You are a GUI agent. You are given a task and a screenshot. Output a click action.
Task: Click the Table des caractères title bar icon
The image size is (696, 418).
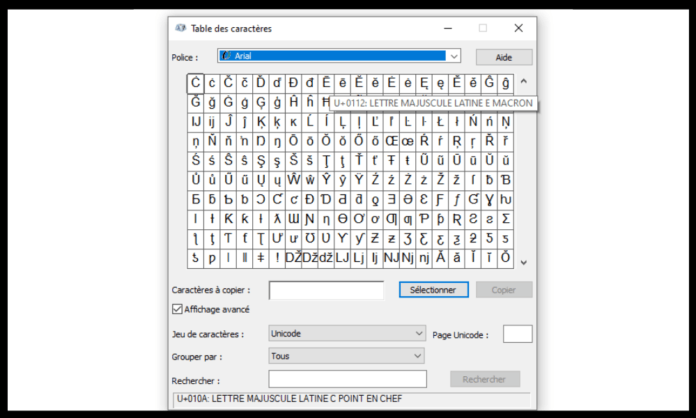pyautogui.click(x=180, y=28)
